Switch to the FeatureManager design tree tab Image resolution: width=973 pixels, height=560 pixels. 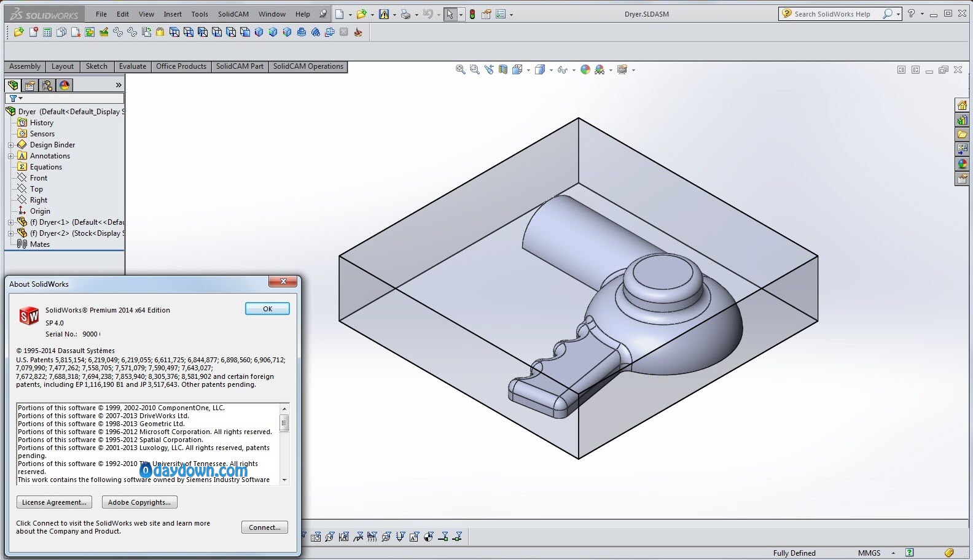point(13,85)
